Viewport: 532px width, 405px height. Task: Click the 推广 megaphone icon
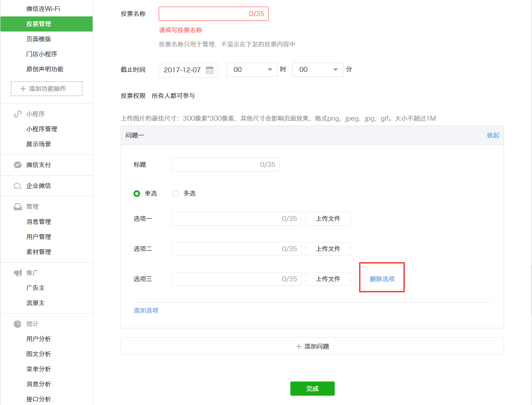[18, 273]
